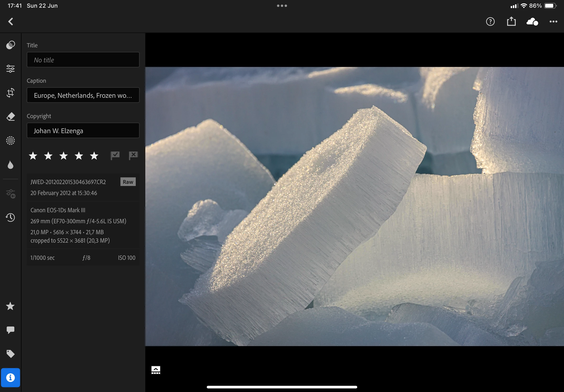The width and height of the screenshot is (564, 392).
Task: Open the Versions history panel
Action: (10, 217)
